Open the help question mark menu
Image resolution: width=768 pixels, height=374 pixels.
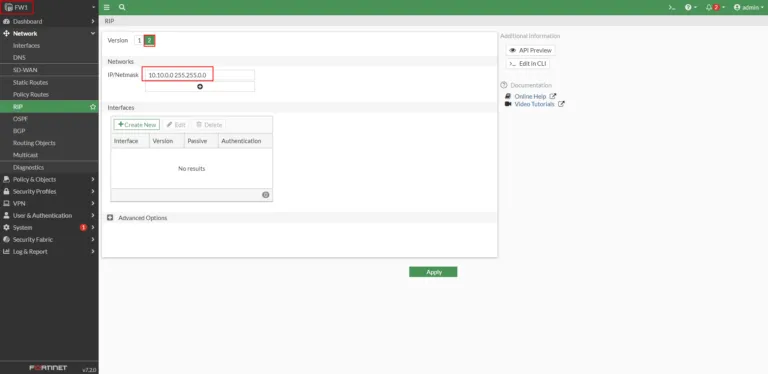point(690,7)
